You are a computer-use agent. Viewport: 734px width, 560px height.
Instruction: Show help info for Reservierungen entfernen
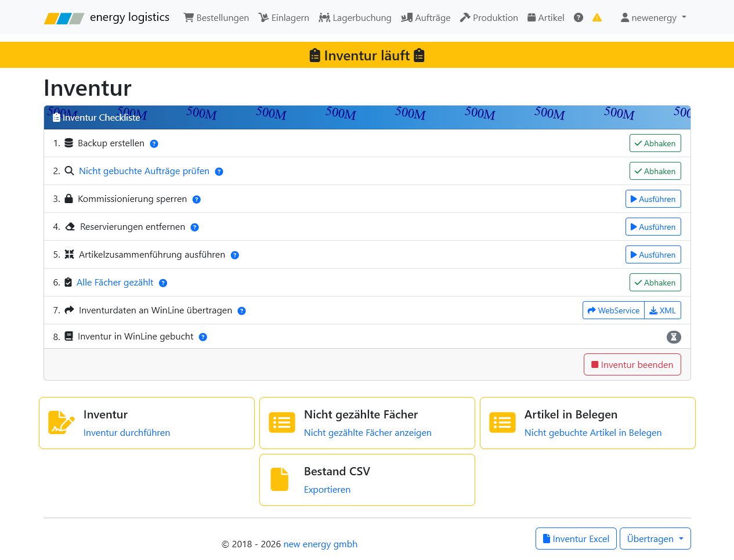[195, 227]
